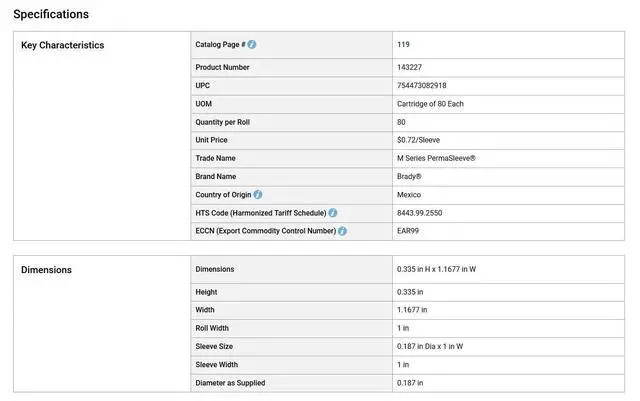Viewport: 640px width, 401px height.
Task: Select the UPC value 754473082918
Action: [x=421, y=86]
